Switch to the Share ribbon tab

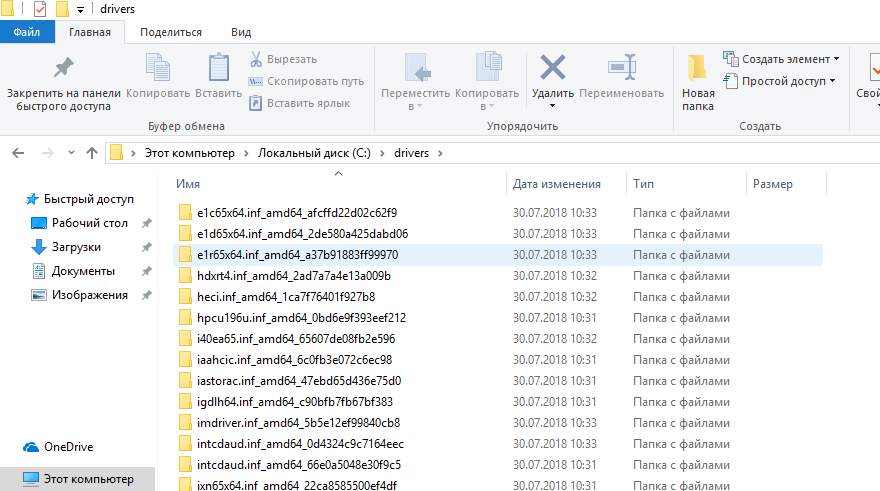(x=170, y=32)
